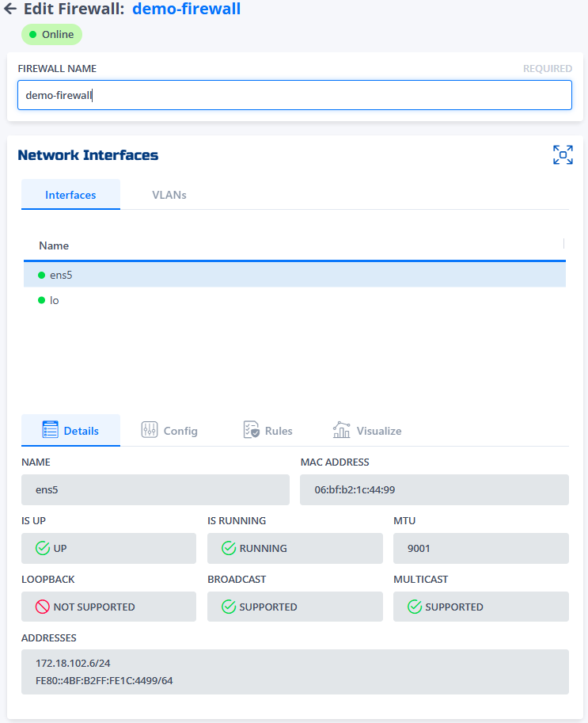Click the Details document icon

point(47,430)
